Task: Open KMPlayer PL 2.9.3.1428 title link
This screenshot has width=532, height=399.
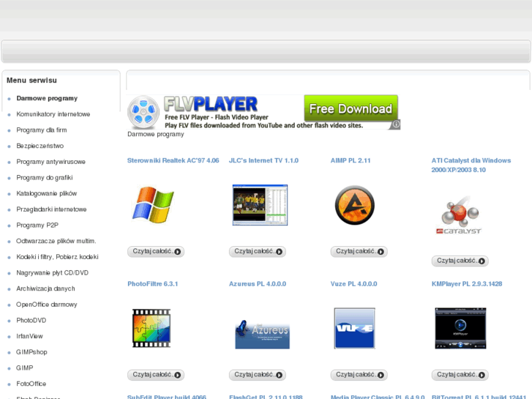Action: point(467,284)
